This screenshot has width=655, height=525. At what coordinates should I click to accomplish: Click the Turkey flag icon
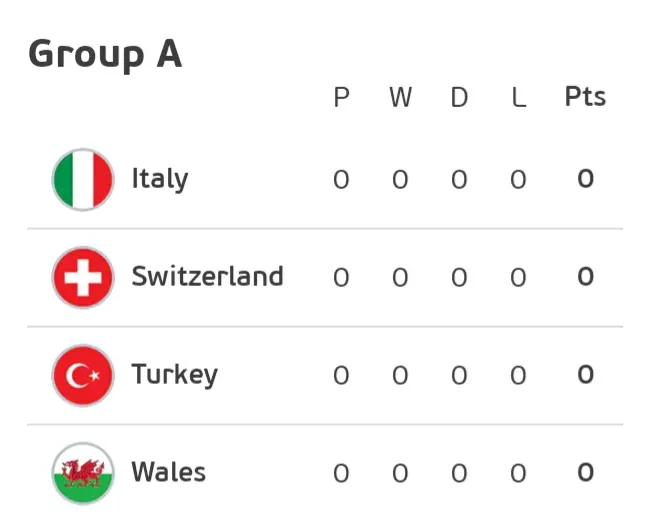pos(83,375)
